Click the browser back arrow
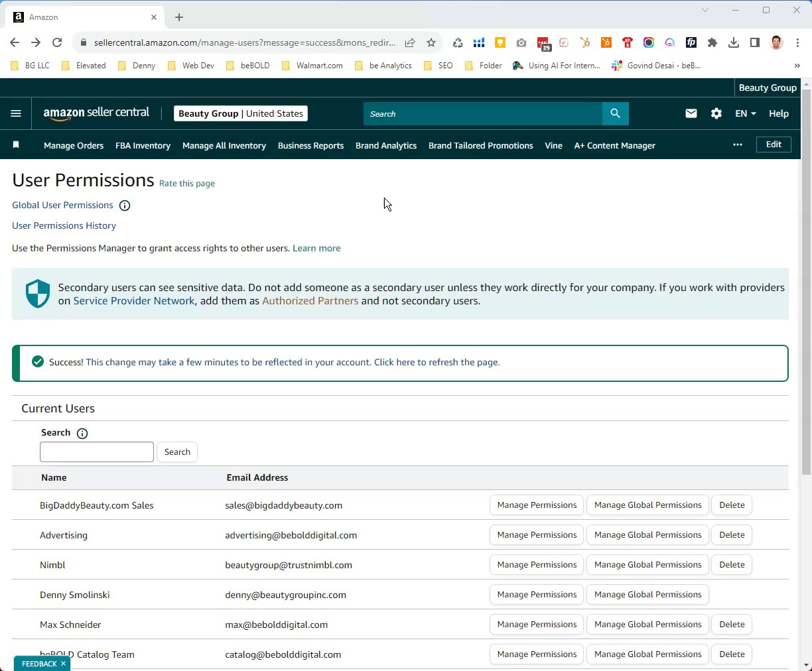The height and width of the screenshot is (671, 812). tap(15, 42)
